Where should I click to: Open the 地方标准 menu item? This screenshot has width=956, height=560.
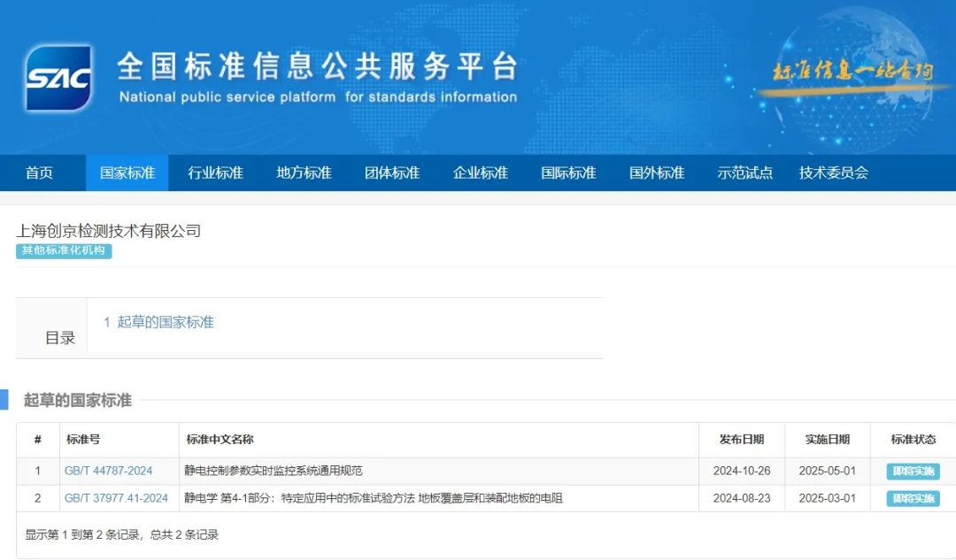point(304,173)
